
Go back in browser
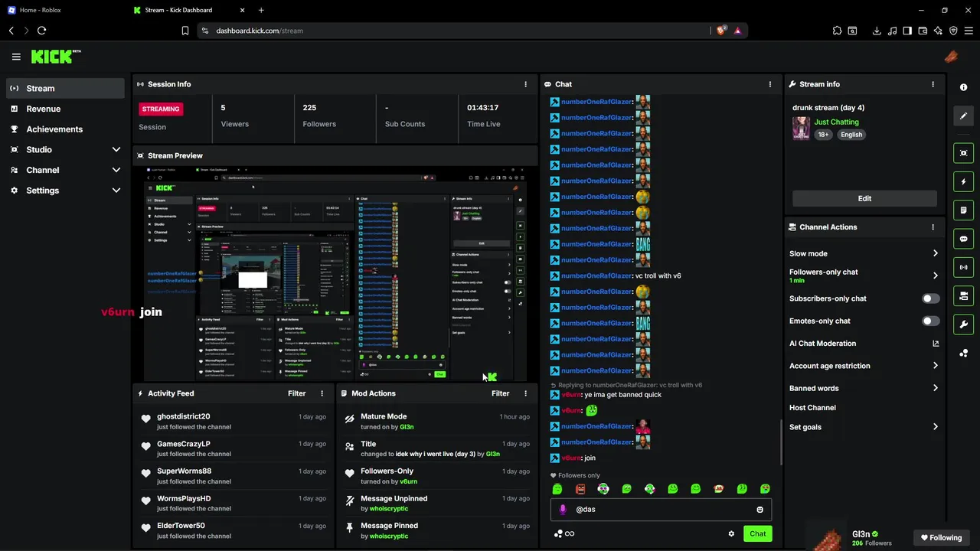(x=11, y=31)
